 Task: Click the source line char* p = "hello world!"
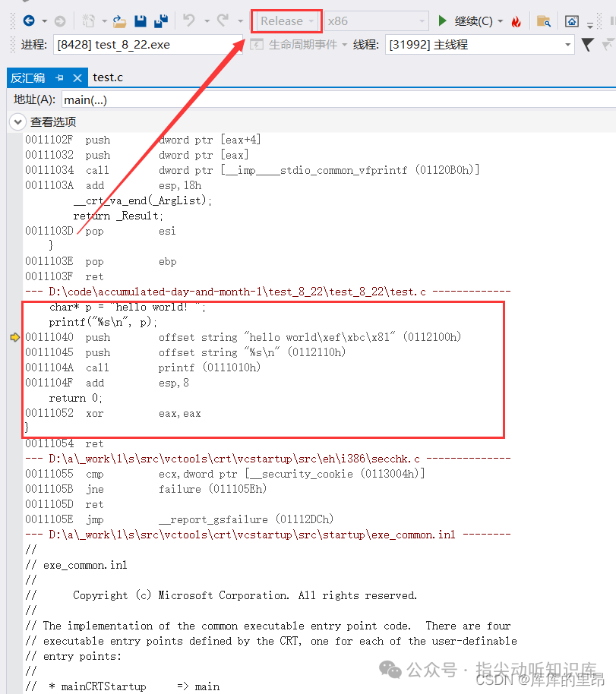coord(127,307)
